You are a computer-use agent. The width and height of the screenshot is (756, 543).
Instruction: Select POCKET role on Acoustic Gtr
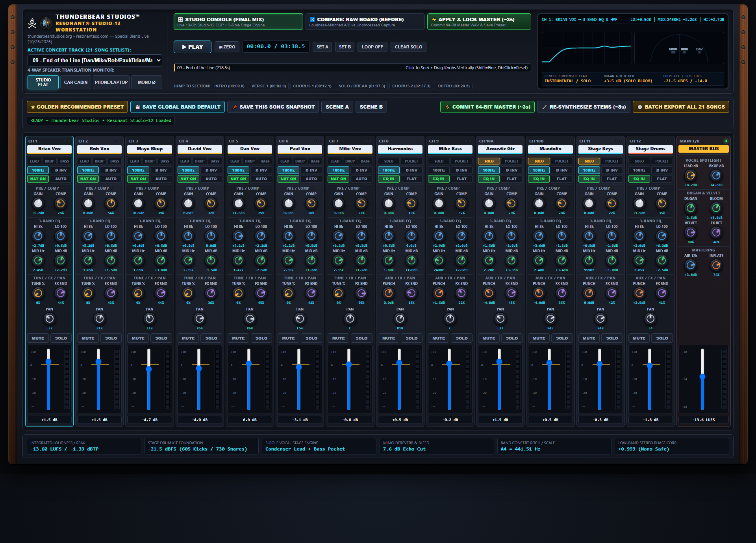click(511, 161)
